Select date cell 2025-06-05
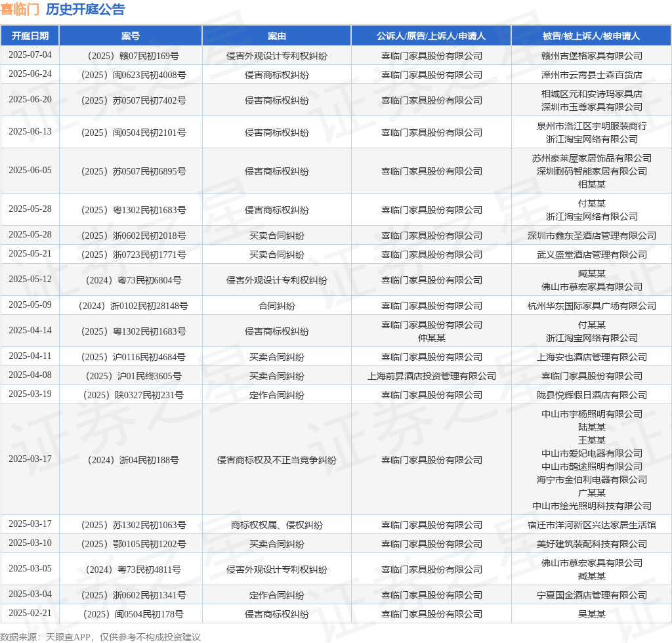This screenshot has height=643, width=672. pyautogui.click(x=30, y=170)
